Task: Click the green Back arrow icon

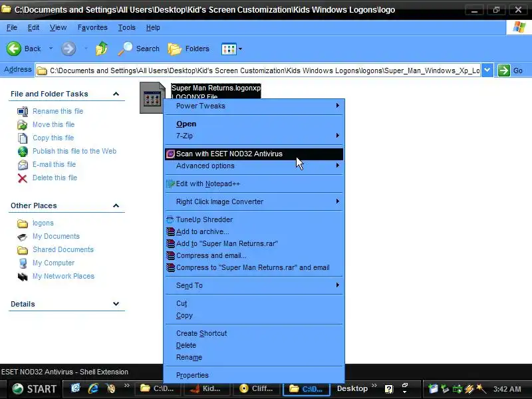Action: point(14,49)
